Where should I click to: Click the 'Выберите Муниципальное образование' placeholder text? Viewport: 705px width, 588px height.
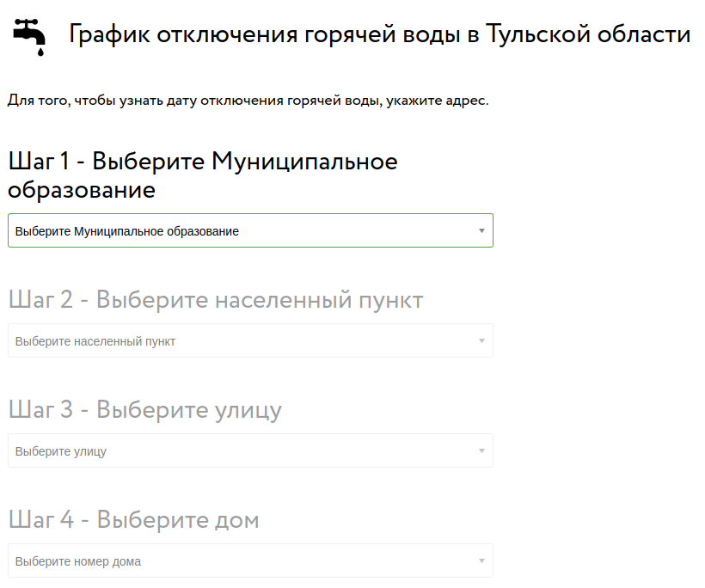click(127, 231)
